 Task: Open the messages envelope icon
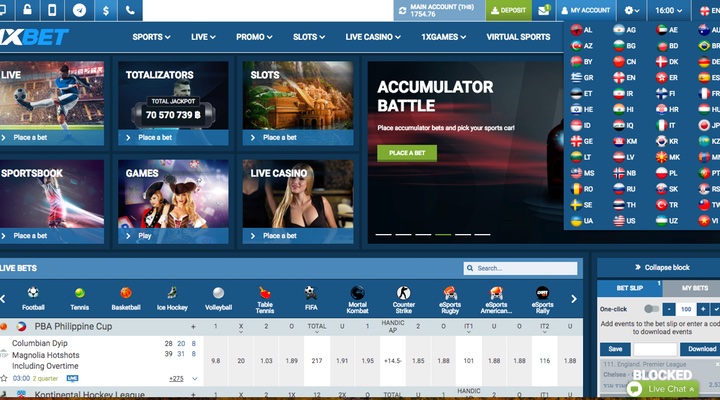coord(544,10)
